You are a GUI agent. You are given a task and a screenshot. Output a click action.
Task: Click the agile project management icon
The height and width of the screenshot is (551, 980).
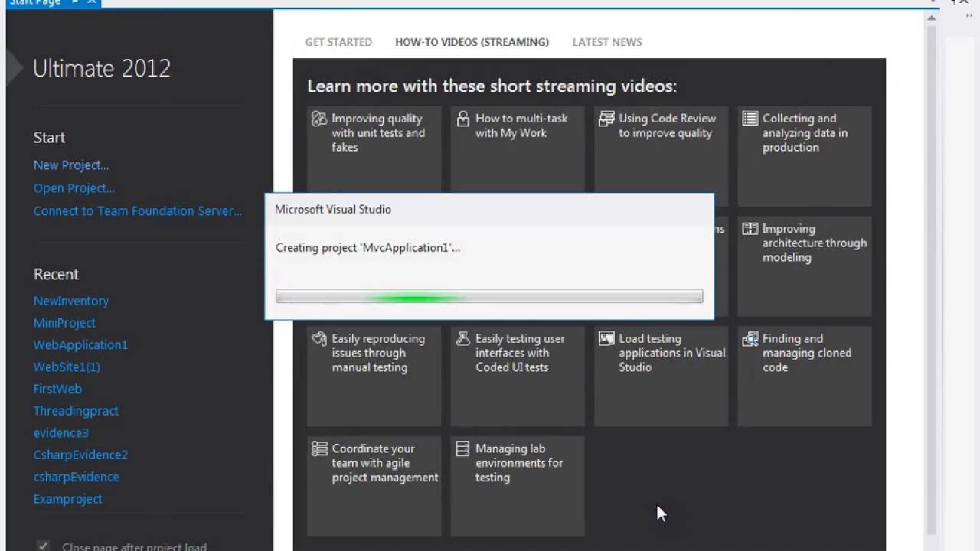[x=319, y=448]
